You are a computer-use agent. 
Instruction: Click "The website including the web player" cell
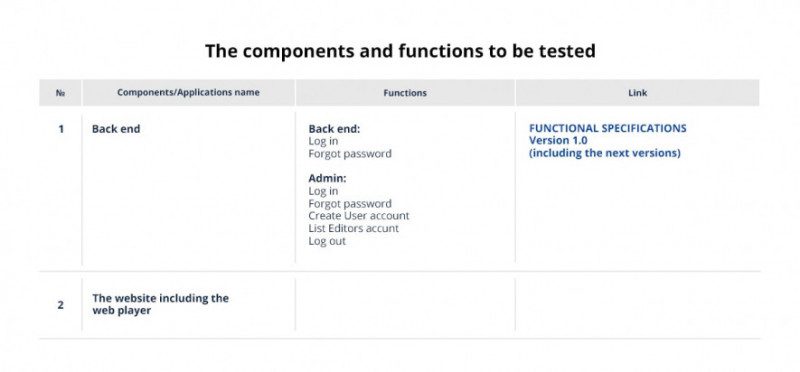(x=160, y=304)
